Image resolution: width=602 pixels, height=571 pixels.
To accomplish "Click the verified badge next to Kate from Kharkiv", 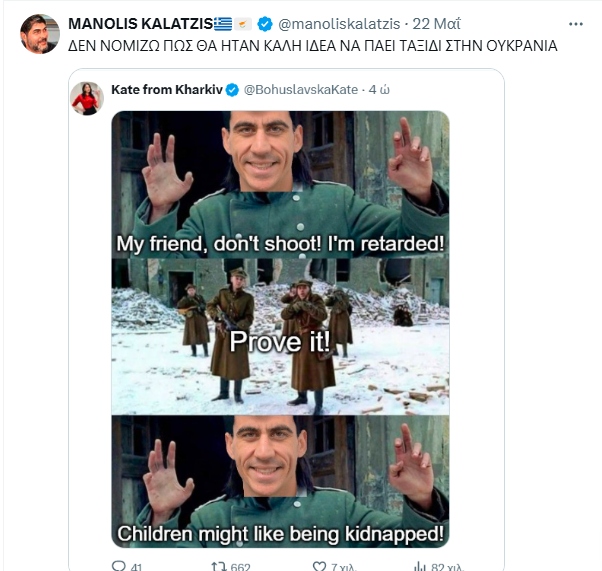I will (x=232, y=90).
